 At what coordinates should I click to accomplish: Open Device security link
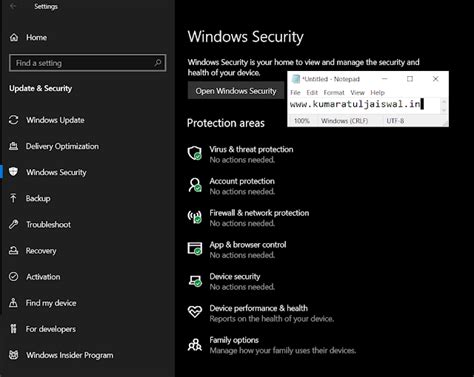click(x=235, y=276)
